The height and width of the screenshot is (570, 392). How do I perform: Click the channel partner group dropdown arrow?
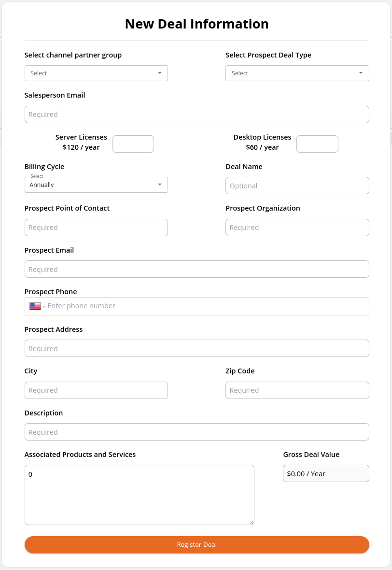coord(159,73)
